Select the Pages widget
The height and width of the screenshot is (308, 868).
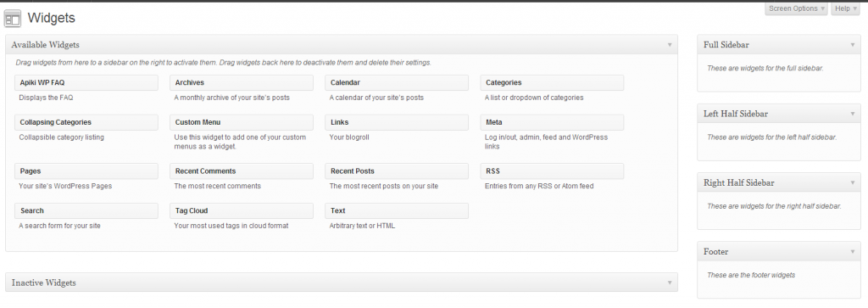(x=86, y=171)
